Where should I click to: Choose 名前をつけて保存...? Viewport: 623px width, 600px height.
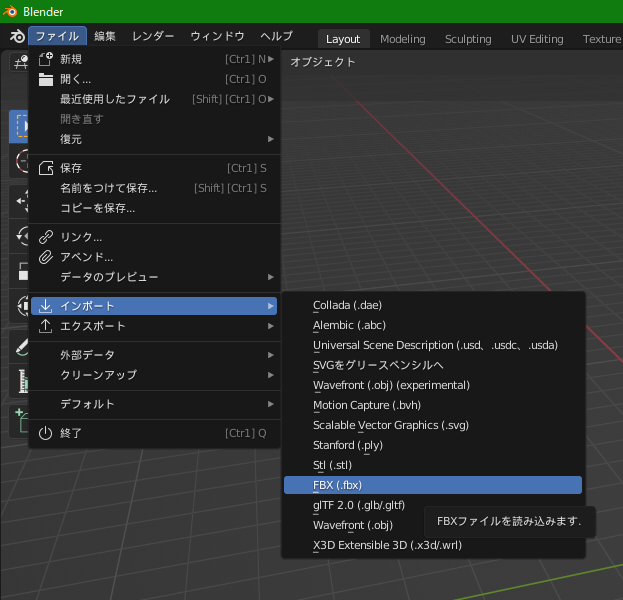[x=154, y=188]
